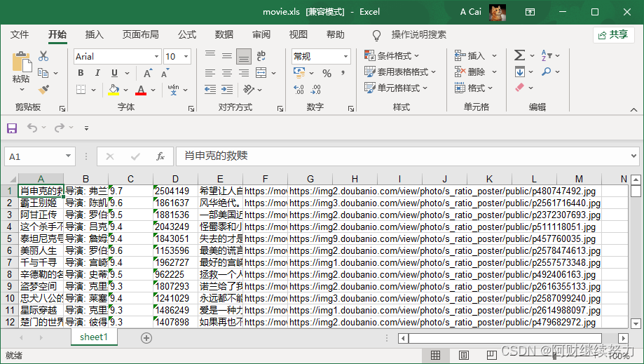Decrease indent icon

[x=210, y=90]
